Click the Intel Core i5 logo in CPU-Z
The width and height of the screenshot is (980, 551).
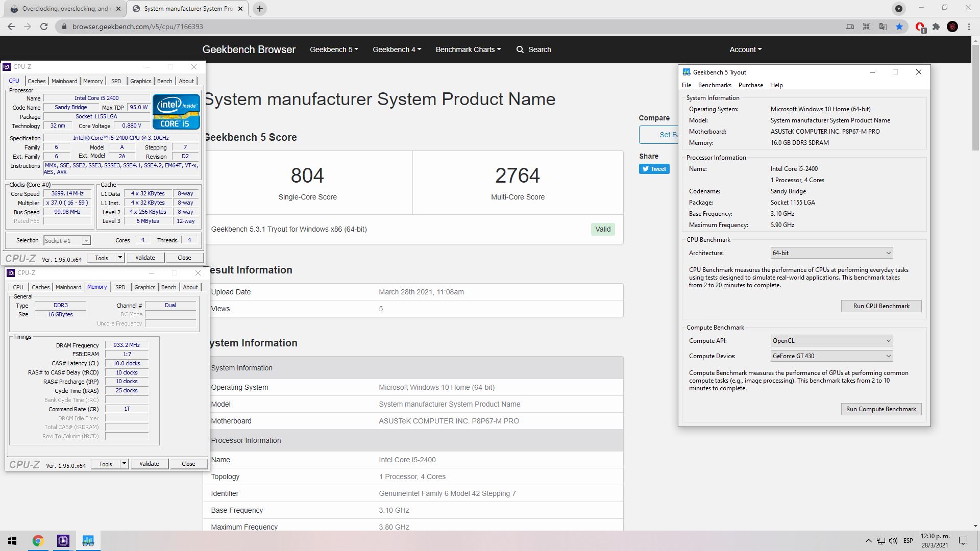(x=176, y=112)
